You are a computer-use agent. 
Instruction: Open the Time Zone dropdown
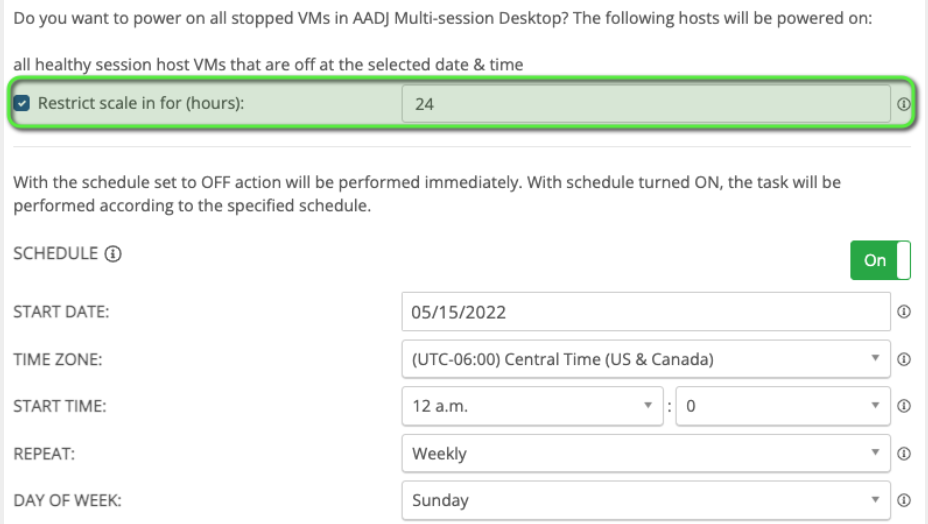[x=645, y=359]
